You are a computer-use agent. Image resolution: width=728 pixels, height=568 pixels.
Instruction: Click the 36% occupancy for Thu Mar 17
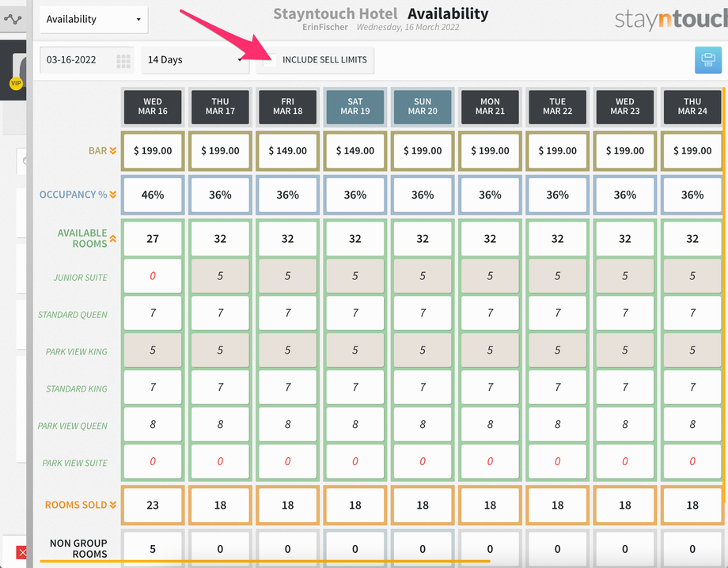coord(220,195)
